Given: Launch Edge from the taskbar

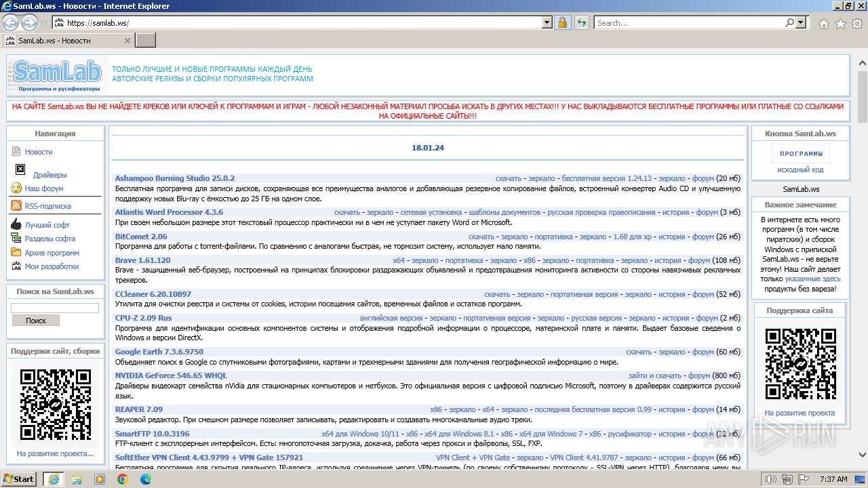Looking at the screenshot, I should [x=145, y=479].
